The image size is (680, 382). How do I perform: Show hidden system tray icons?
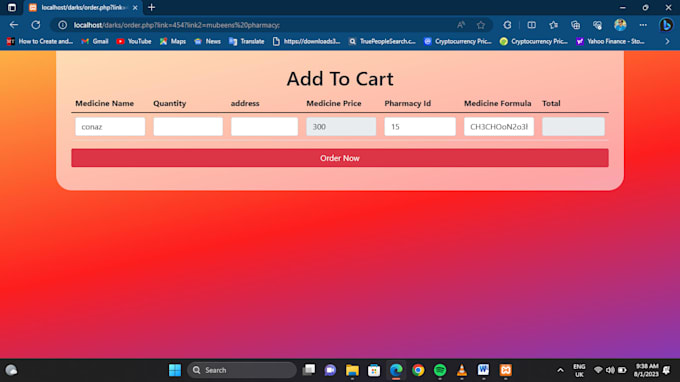pyautogui.click(x=560, y=370)
